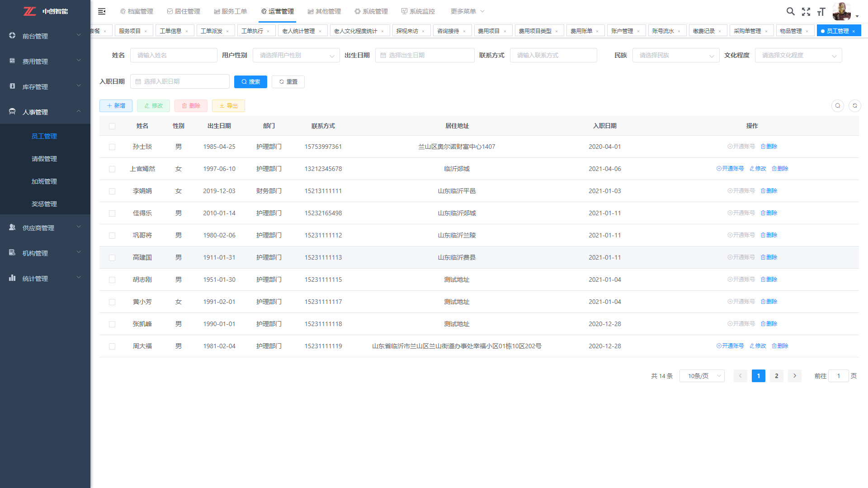Open the 民族 selection dropdown
The width and height of the screenshot is (868, 488).
tap(675, 56)
